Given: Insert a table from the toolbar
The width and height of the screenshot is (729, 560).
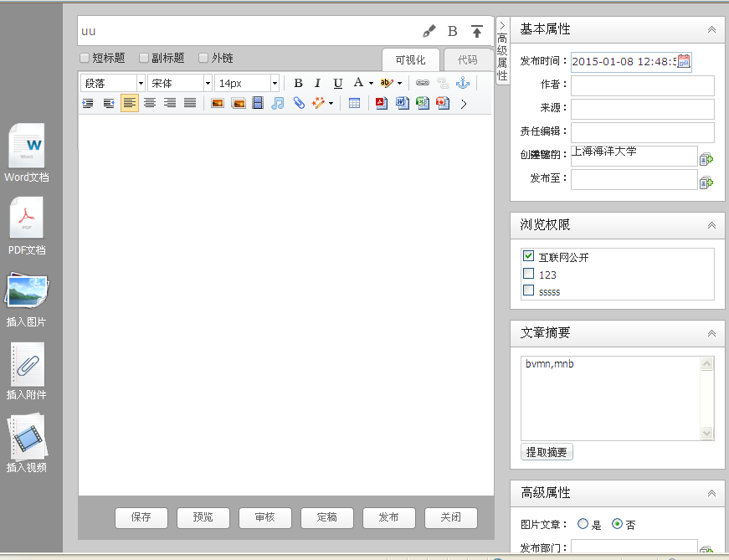Looking at the screenshot, I should (355, 103).
